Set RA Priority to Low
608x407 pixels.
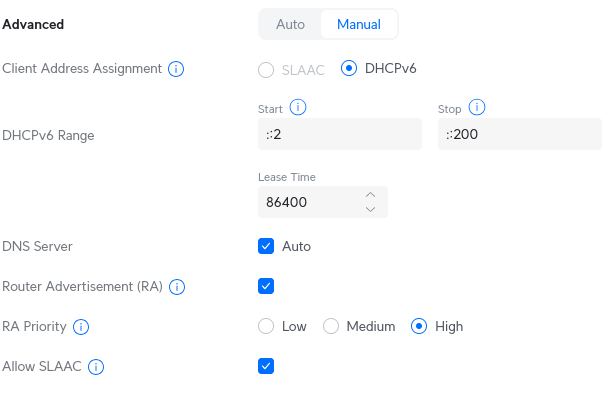(266, 326)
